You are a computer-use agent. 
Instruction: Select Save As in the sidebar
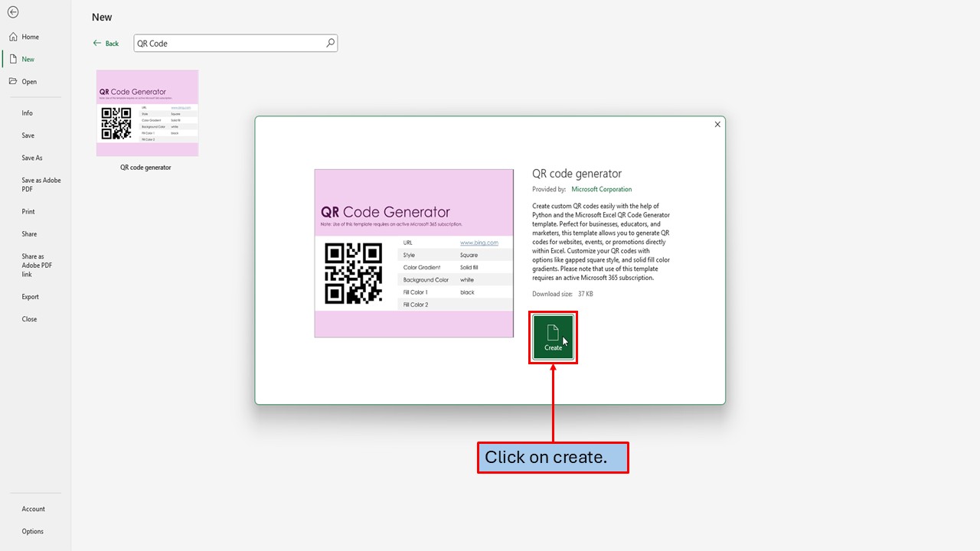point(31,158)
